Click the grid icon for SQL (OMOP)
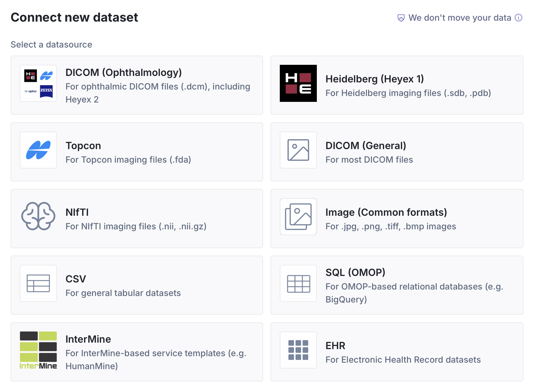This screenshot has height=392, width=533. coord(298,283)
